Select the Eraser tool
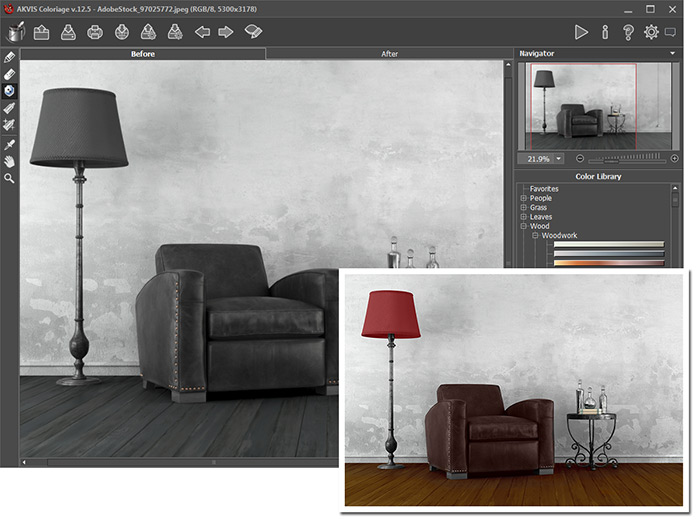Image resolution: width=700 pixels, height=525 pixels. pyautogui.click(x=9, y=74)
